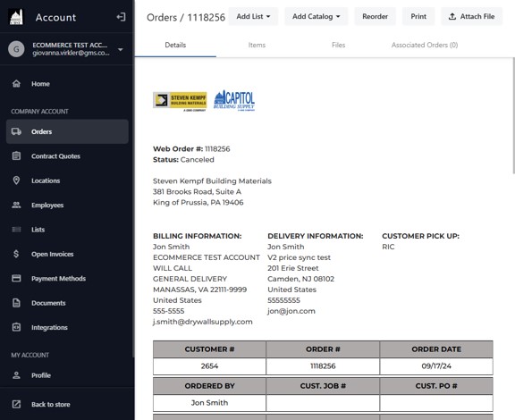Viewport: 515px width, 420px height.
Task: Click the 381 Brooks Road, Suite A line
Action: pos(197,192)
